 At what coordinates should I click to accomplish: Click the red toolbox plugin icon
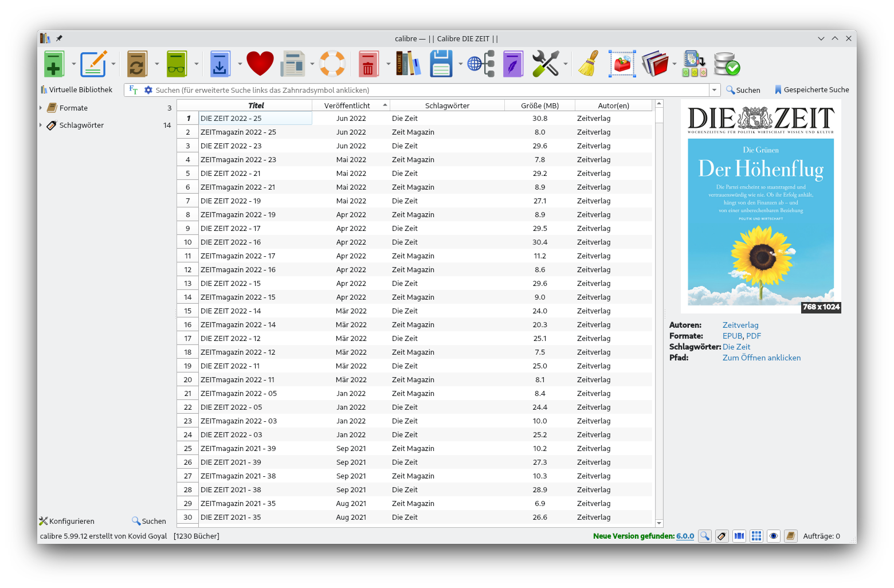click(622, 64)
